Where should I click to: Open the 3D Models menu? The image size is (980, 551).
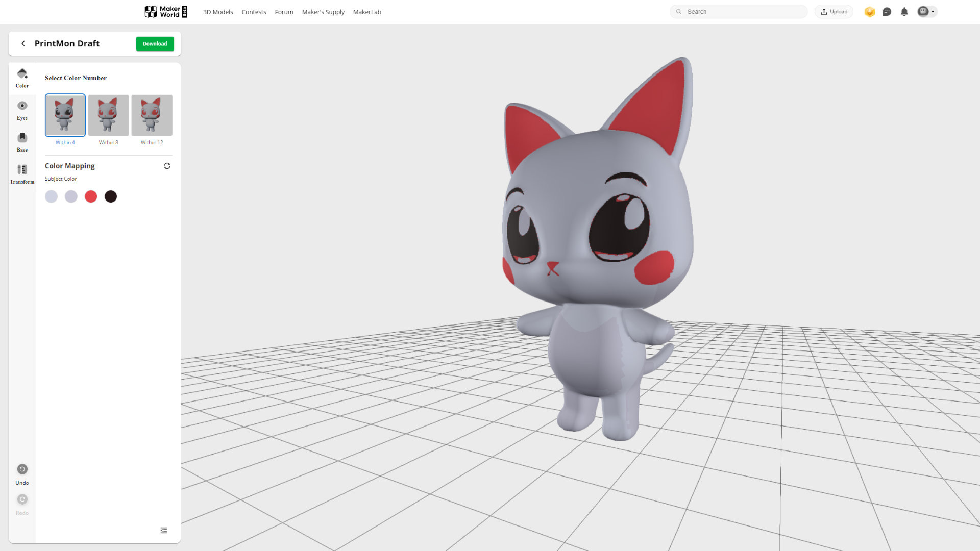coord(218,12)
